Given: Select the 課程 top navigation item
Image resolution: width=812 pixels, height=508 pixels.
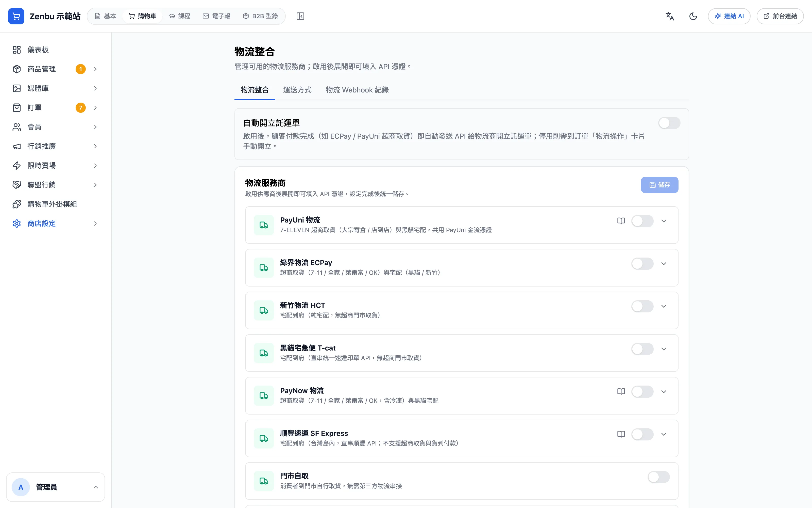Looking at the screenshot, I should pyautogui.click(x=179, y=16).
